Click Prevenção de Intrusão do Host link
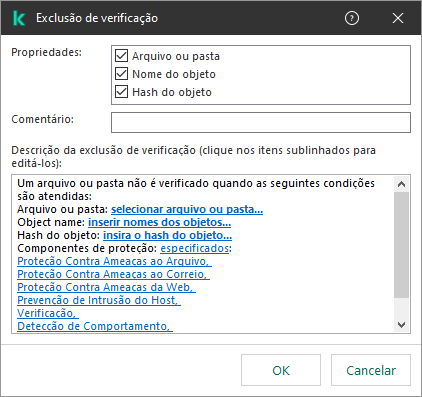This screenshot has width=422, height=397. [99, 300]
